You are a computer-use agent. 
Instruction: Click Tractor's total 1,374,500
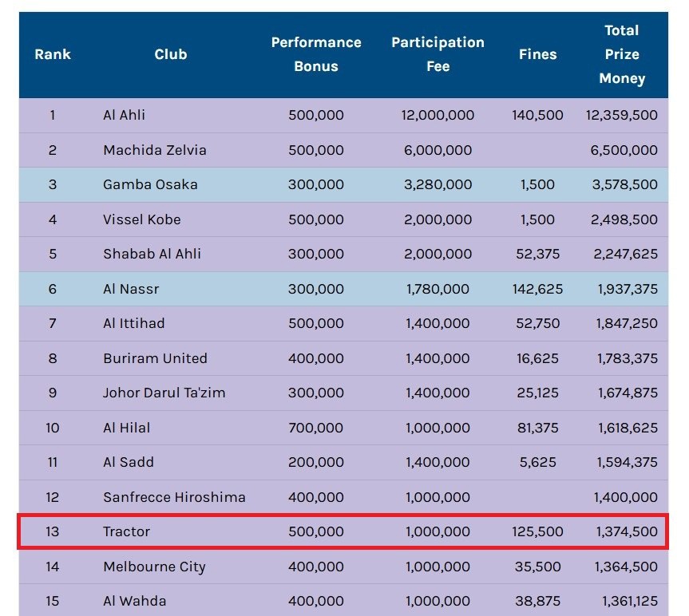(x=627, y=531)
